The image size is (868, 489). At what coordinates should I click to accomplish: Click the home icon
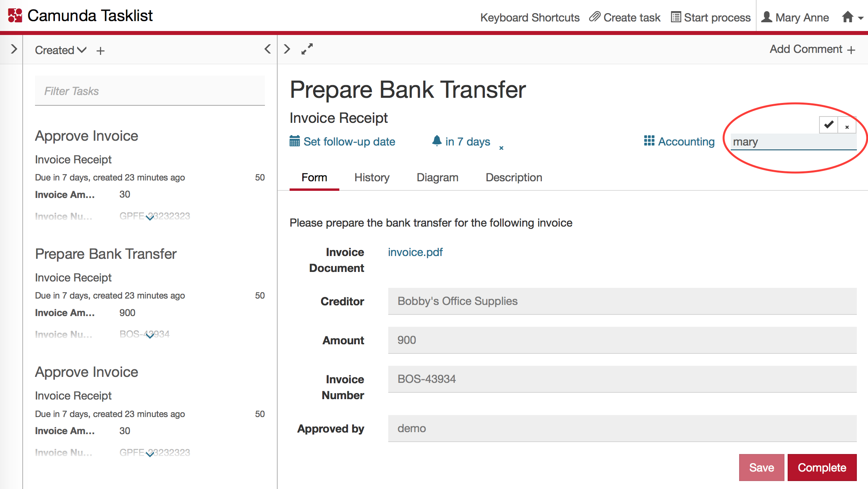847,17
